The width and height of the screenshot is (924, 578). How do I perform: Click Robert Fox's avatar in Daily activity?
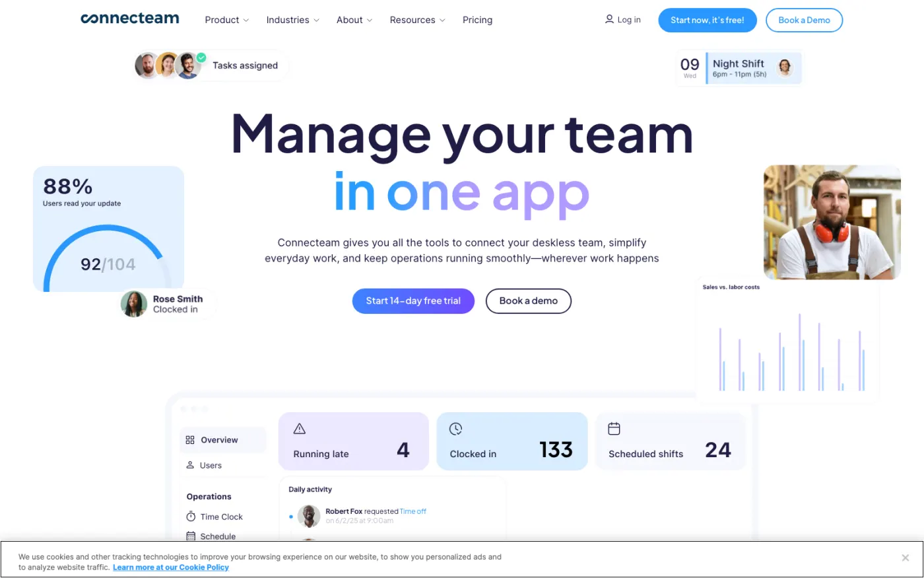point(309,516)
